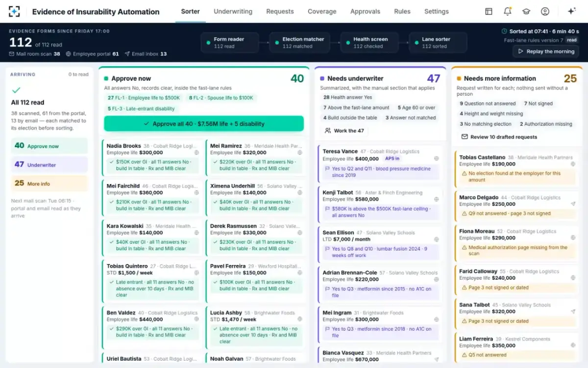Screen dimensions: 588x368
Task: Click the source icon on Derek Rasmussen card
Action: (300, 233)
